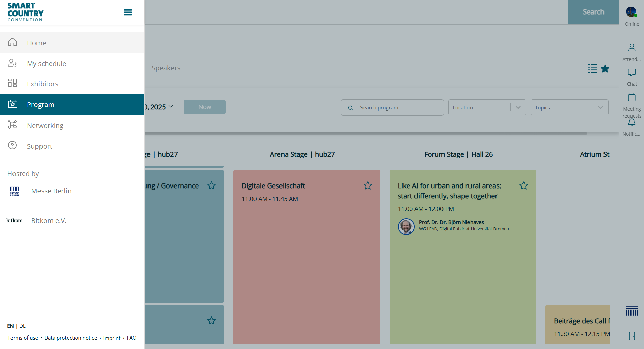Open Meeting requests calendar icon

[632, 98]
